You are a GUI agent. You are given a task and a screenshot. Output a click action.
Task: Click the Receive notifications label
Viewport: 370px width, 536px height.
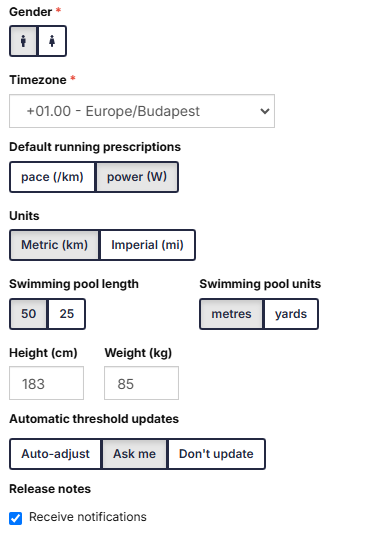88,517
